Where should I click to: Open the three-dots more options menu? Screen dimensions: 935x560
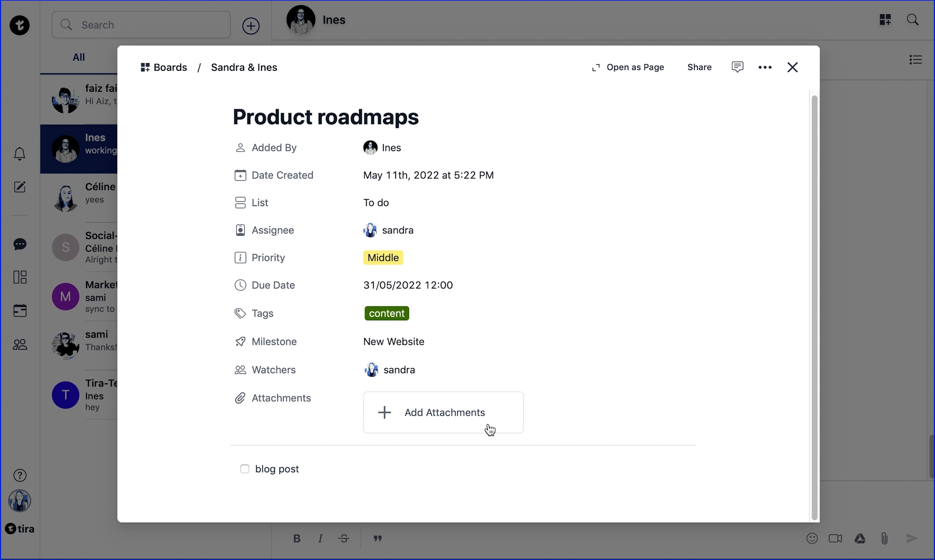[x=765, y=67]
